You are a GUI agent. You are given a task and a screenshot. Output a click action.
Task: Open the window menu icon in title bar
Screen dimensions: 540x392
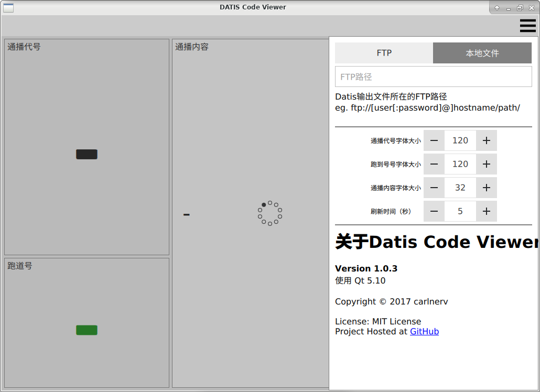click(x=8, y=7)
